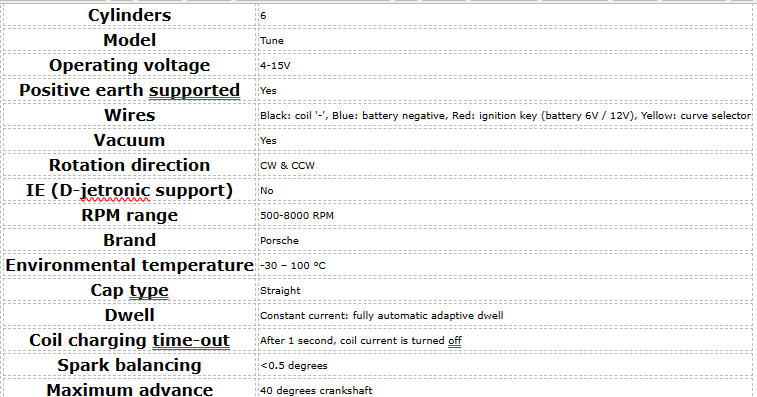Click the Straight cap type value
The width and height of the screenshot is (757, 397).
[x=280, y=291]
